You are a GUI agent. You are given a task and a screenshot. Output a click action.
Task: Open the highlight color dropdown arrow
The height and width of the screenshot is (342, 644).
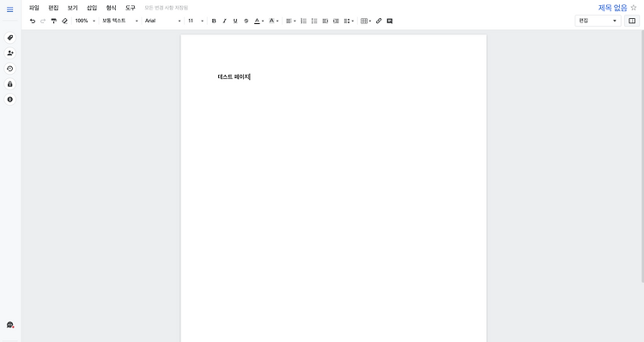[277, 21]
